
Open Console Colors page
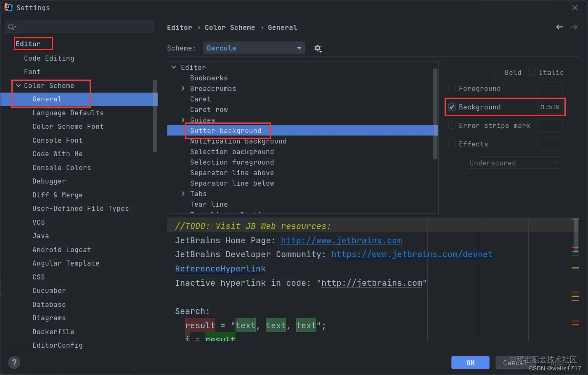(61, 168)
